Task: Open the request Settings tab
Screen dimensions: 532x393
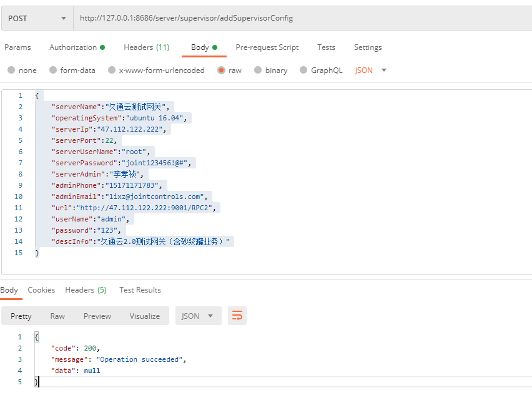Action: [368, 47]
